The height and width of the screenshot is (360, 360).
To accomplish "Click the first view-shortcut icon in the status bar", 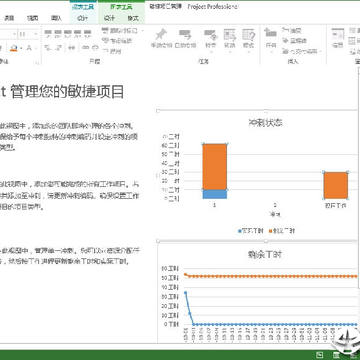I will 319,355.
